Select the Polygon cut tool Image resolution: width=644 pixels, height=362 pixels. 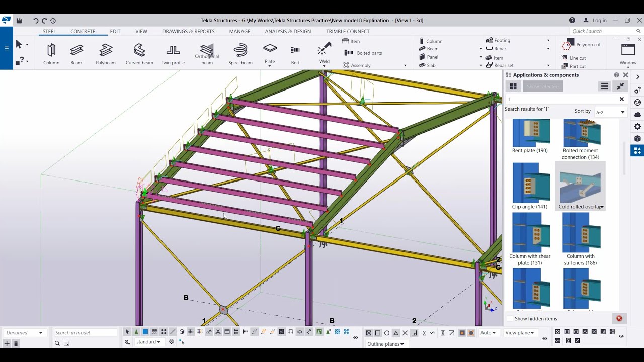pyautogui.click(x=582, y=45)
